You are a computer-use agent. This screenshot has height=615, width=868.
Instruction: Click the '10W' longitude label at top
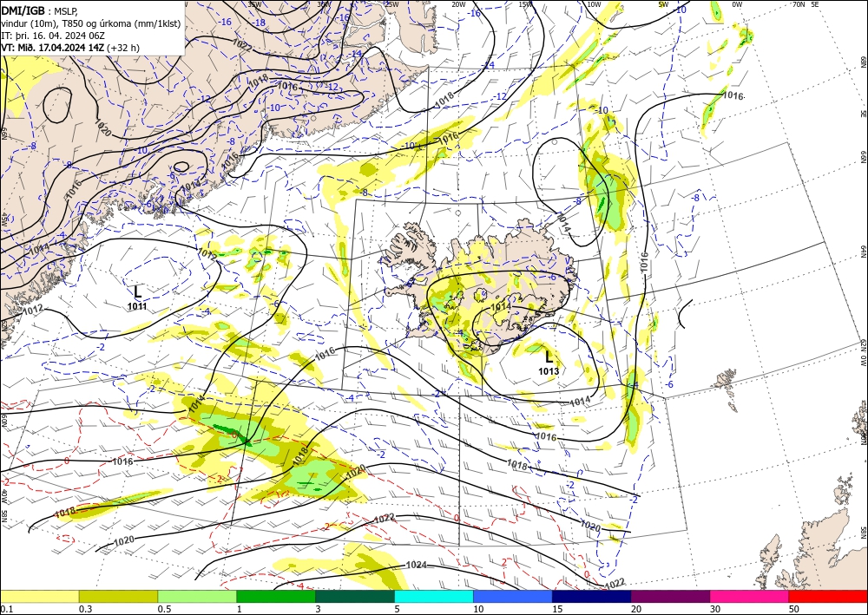(x=594, y=4)
